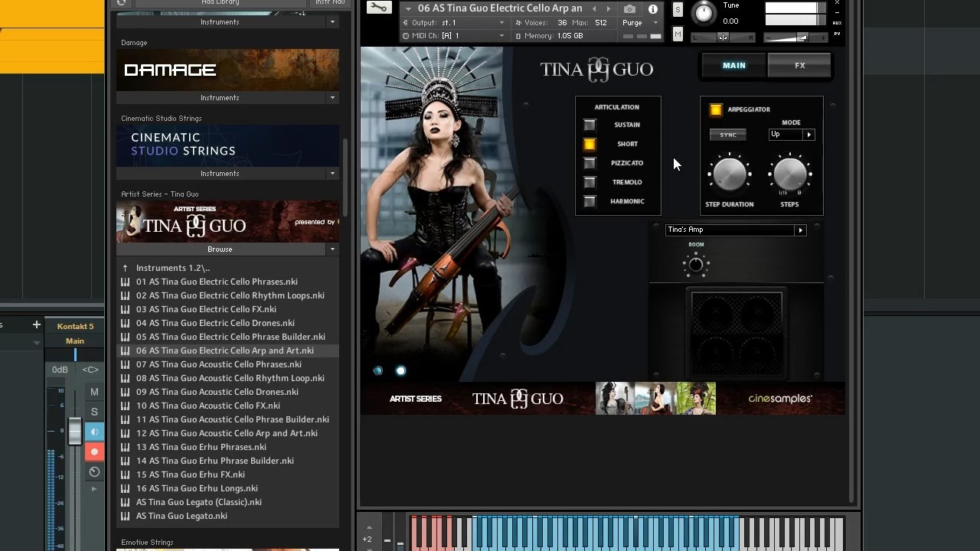980x551 pixels.
Task: Mute the Kontakt 5 mixer channel
Action: point(94,392)
